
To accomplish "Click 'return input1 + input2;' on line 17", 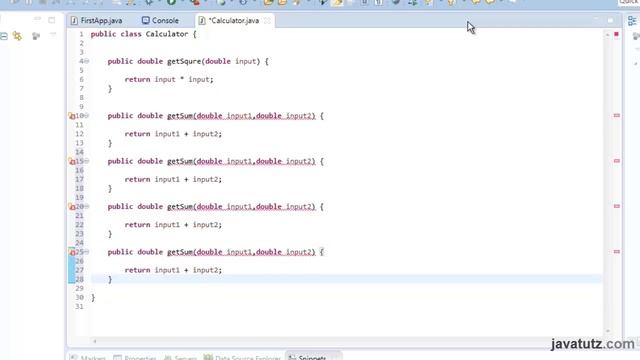I will tap(173, 179).
